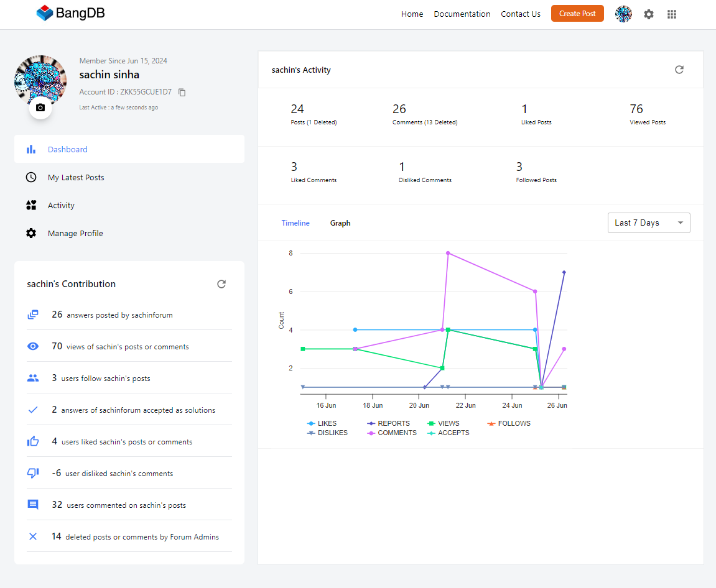Click '70 views of sachin's posts or comments'
The width and height of the screenshot is (716, 588).
click(120, 346)
